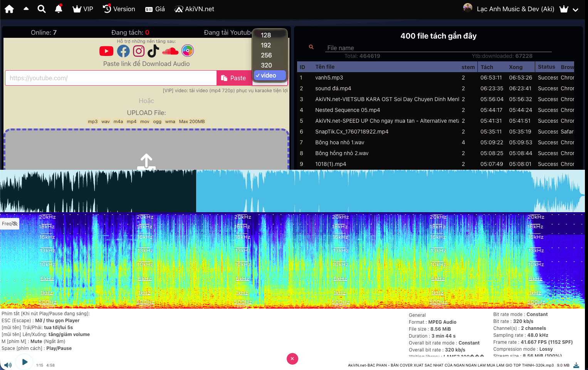Deselect the checked video quality option

pos(269,75)
